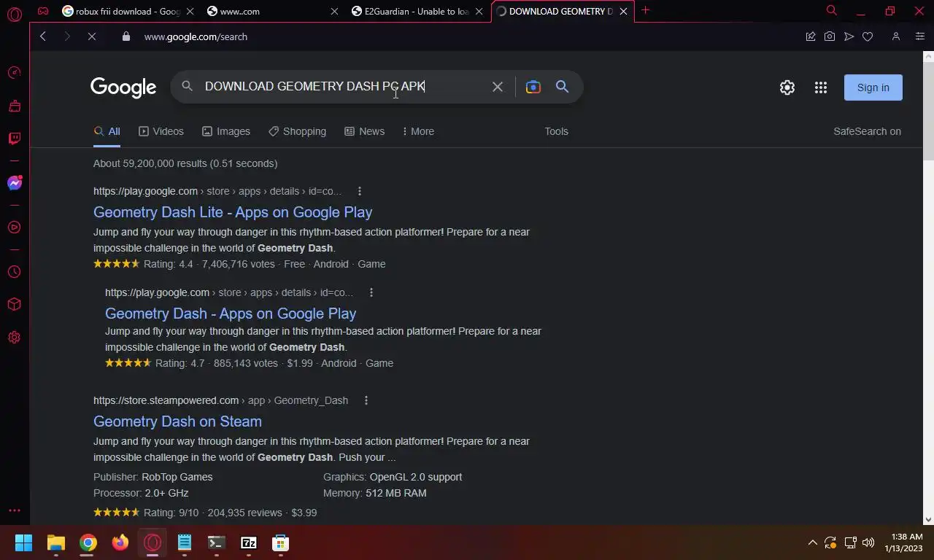The width and height of the screenshot is (934, 560).
Task: Click the store.steampowered.com URL breadcrumb
Action: point(220,400)
